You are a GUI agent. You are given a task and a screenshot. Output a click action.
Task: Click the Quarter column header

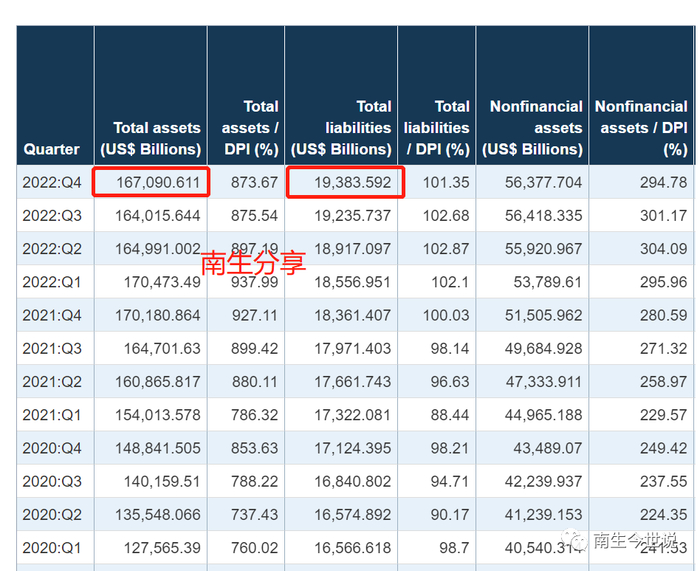[51, 149]
